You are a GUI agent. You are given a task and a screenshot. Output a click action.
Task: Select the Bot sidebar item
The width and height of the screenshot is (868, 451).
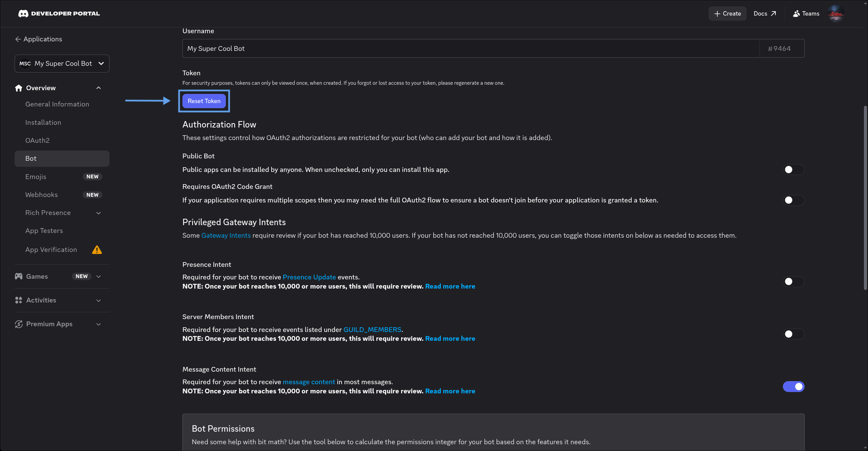[x=62, y=159]
